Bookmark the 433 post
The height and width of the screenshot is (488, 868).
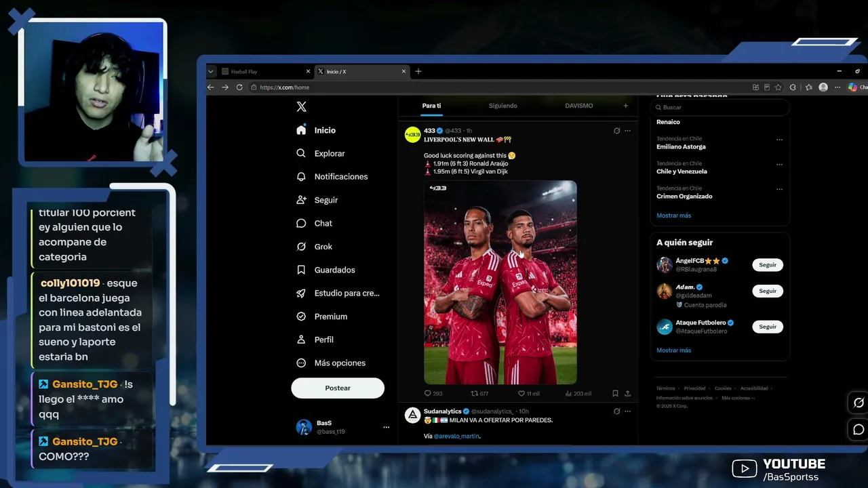[x=615, y=393]
